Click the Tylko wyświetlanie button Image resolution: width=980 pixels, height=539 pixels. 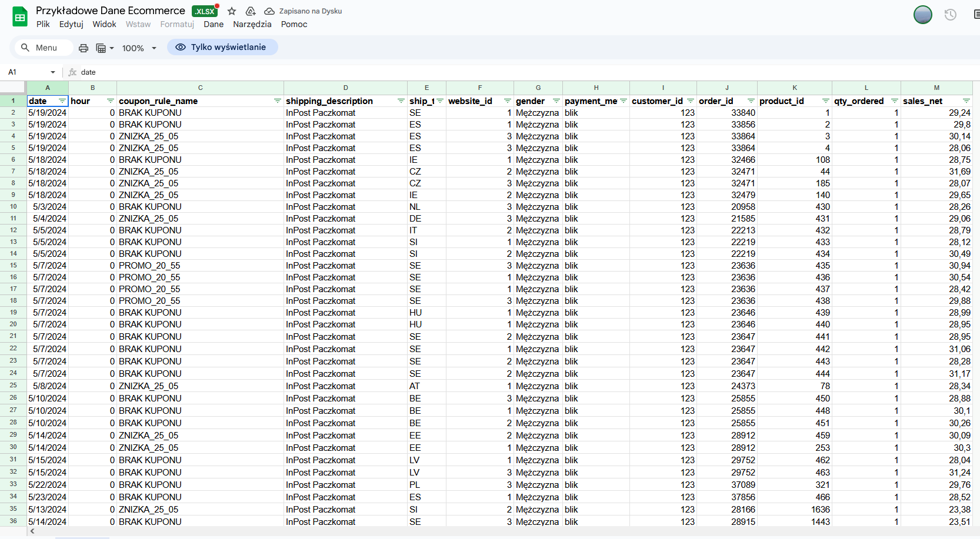pos(222,47)
